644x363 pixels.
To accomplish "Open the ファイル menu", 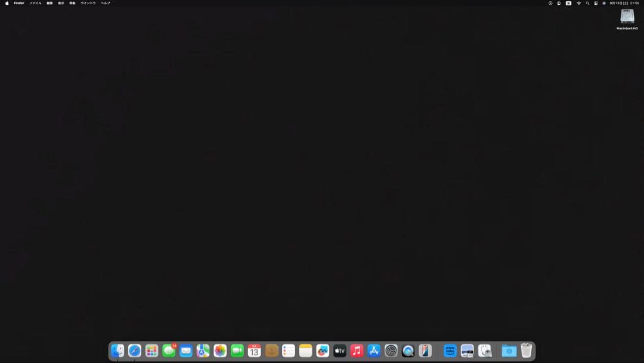I will 35,3.
